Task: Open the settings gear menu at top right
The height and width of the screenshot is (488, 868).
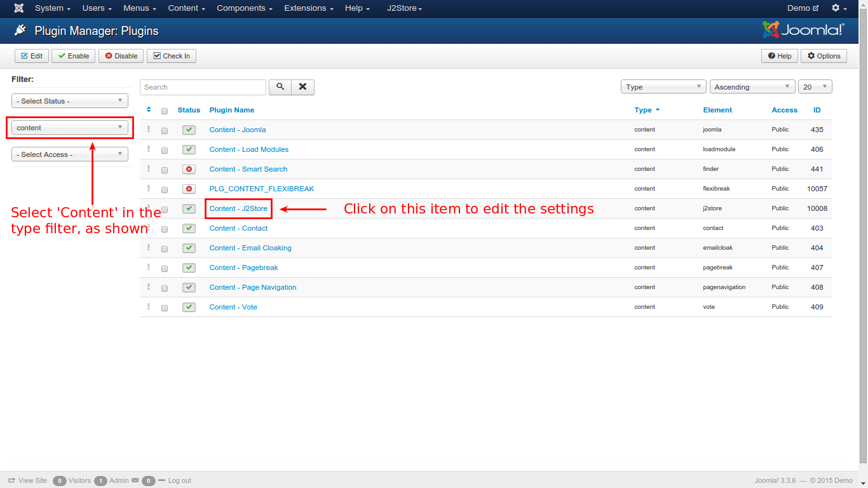Action: pos(839,8)
